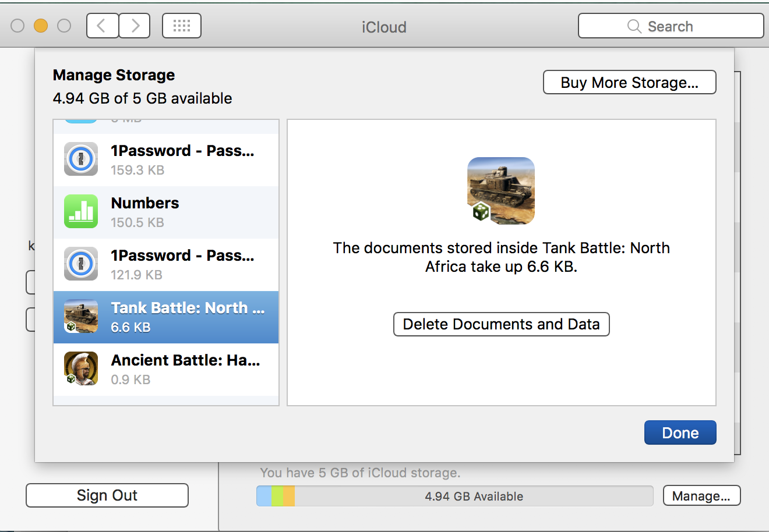
Task: Go forward using the right chevron button
Action: pos(135,26)
